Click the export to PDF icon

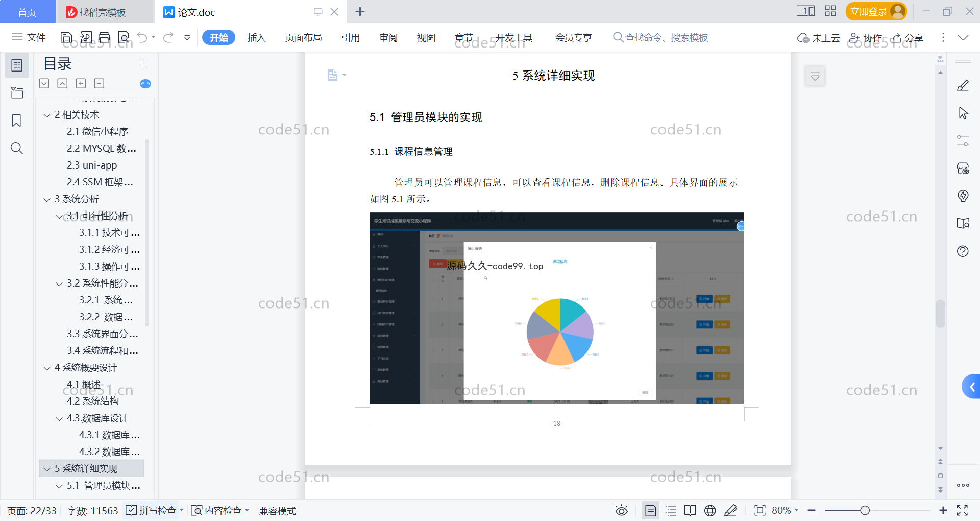[x=86, y=37]
